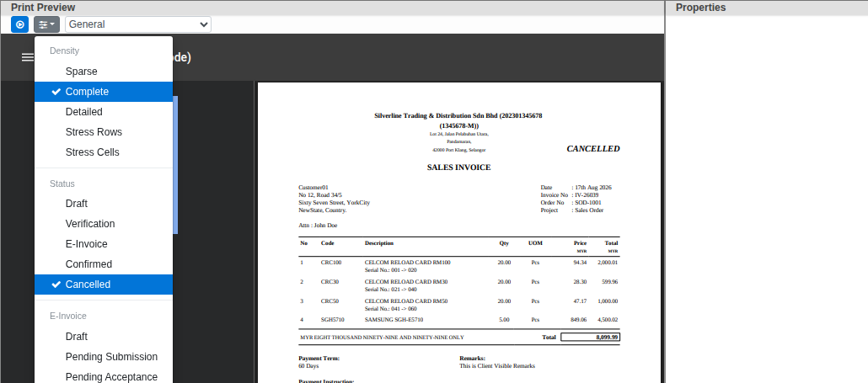The width and height of the screenshot is (868, 383).
Task: Choose Pending Submission e-invoice state
Action: 104,356
